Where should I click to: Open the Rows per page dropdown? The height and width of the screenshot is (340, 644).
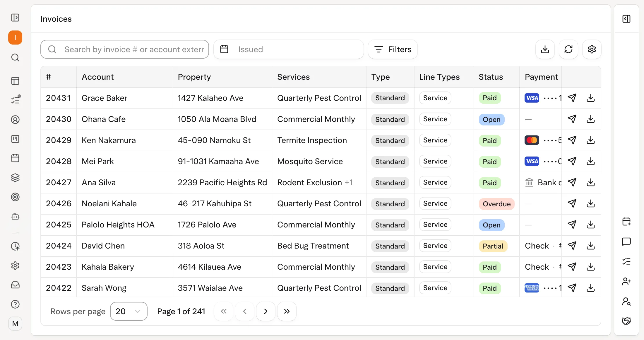click(129, 311)
